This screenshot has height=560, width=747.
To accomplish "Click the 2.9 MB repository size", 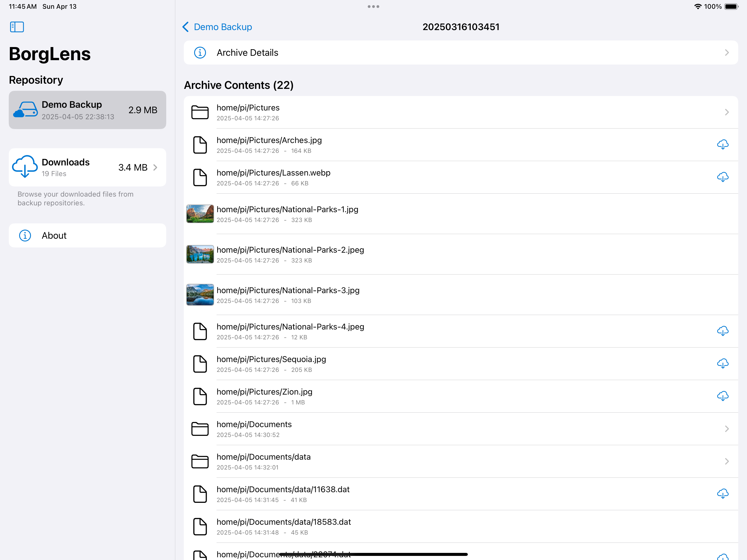I will (143, 110).
